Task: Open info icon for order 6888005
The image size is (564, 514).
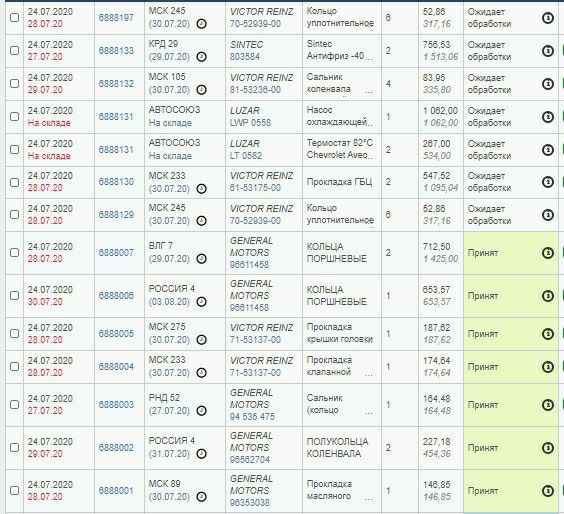Action: [547, 334]
